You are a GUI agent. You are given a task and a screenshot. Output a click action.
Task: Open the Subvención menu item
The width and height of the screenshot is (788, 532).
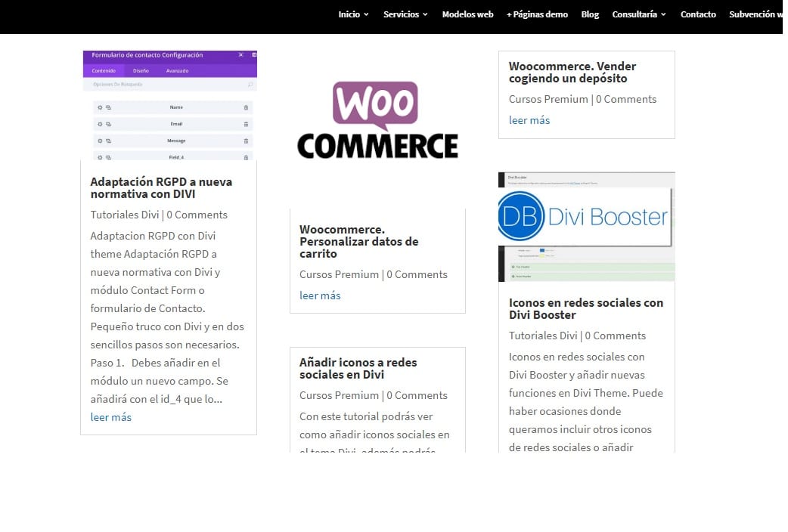(x=755, y=14)
